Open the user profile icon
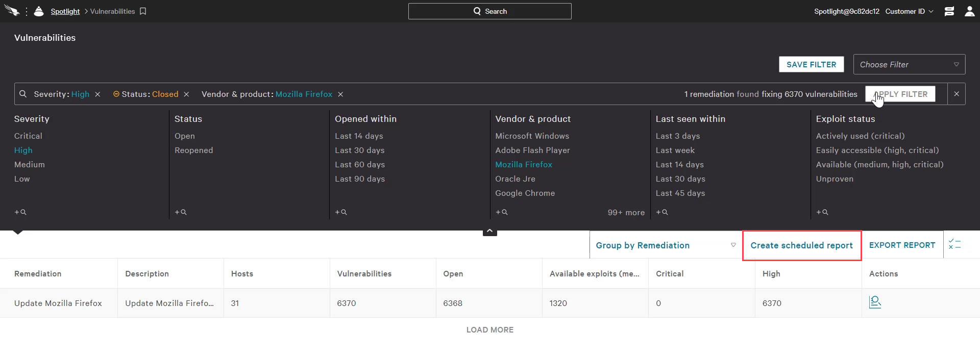This screenshot has width=980, height=357. click(969, 11)
